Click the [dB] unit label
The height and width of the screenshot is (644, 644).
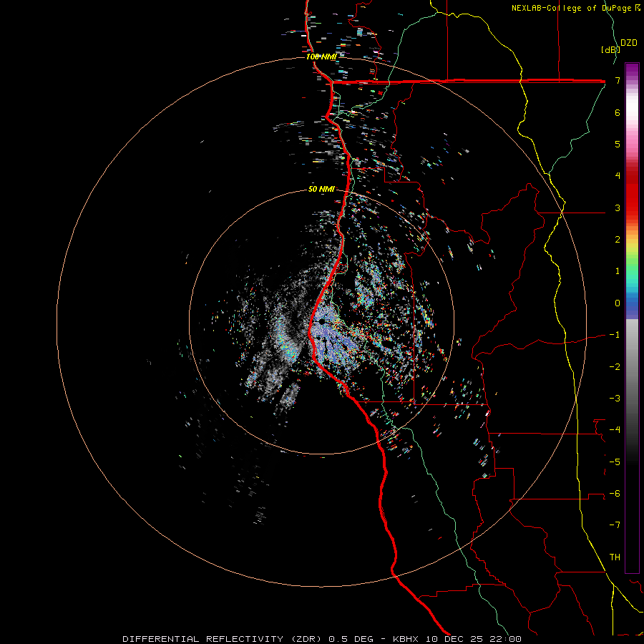610,49
